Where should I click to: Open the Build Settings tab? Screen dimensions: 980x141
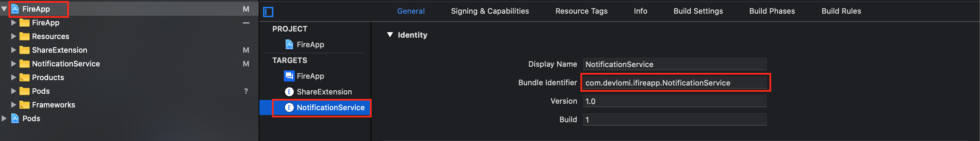tap(698, 11)
